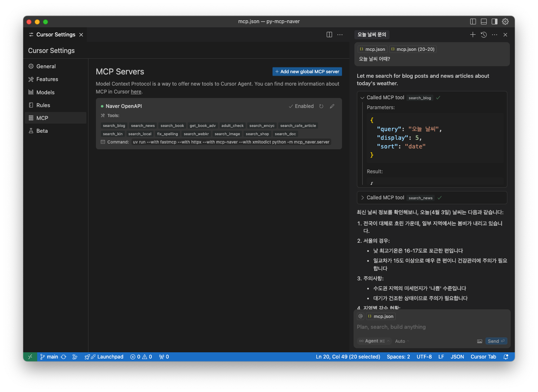Select the 오늘 날씨 문의 chat tab

pos(372,35)
